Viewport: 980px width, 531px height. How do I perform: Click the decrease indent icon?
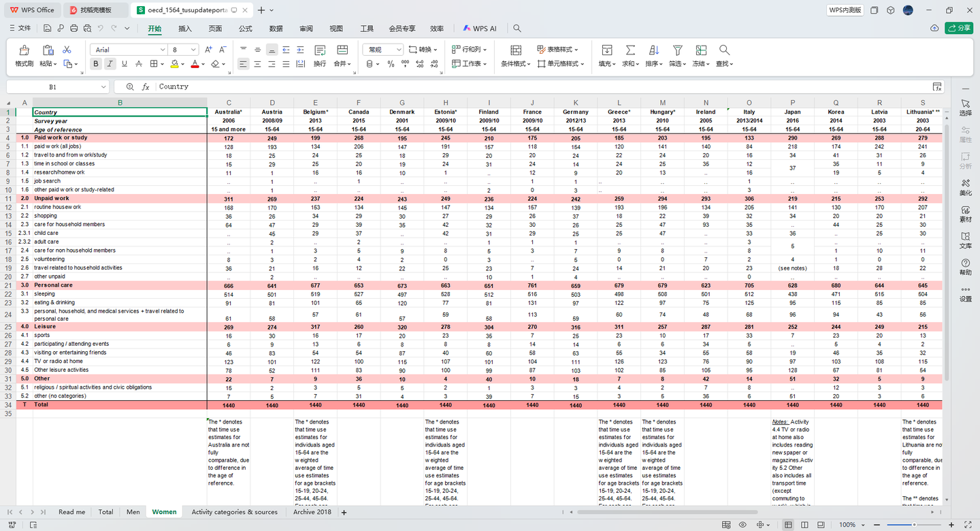pyautogui.click(x=286, y=50)
